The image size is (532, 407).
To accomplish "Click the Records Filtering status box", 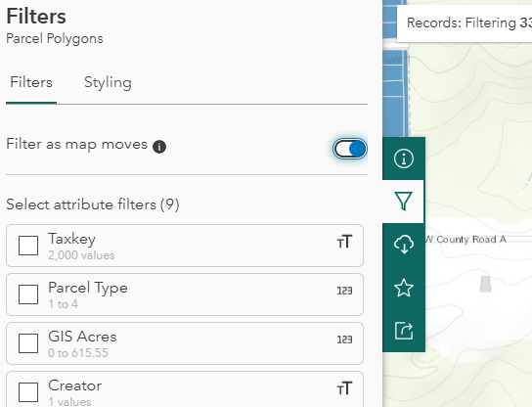I will coord(465,23).
